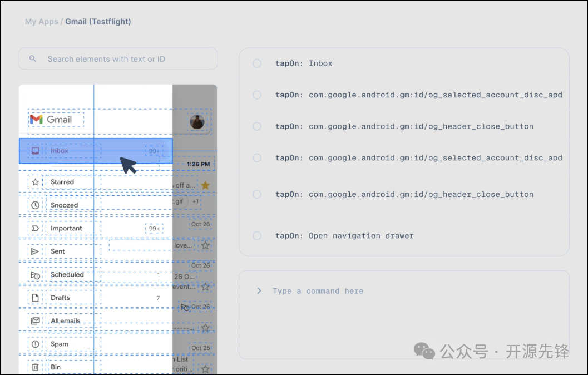588x375 pixels.
Task: Click the 1:26 PM email time
Action: click(199, 164)
